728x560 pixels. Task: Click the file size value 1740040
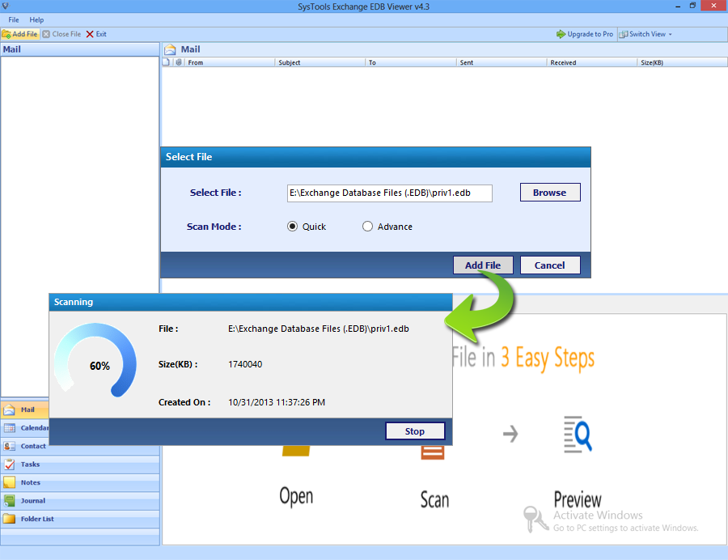[x=245, y=364]
